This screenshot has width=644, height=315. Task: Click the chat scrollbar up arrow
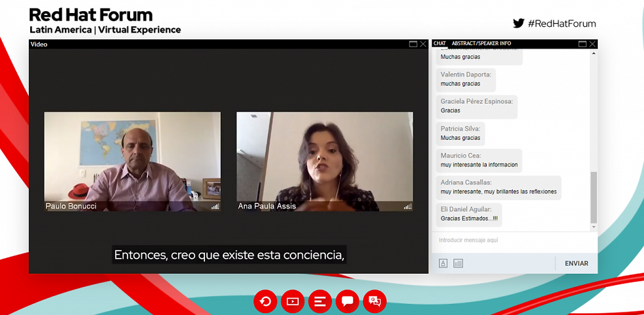[593, 53]
